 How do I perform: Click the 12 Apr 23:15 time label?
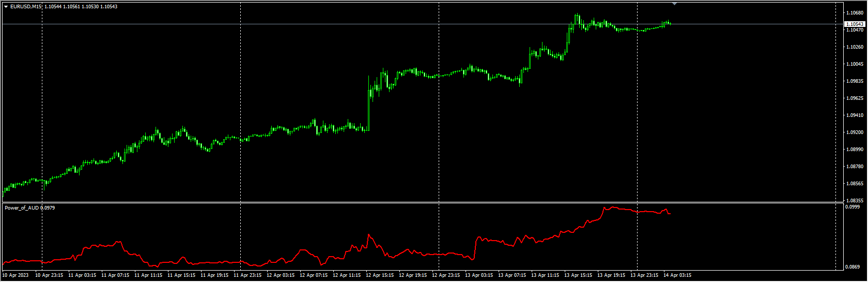(446, 275)
